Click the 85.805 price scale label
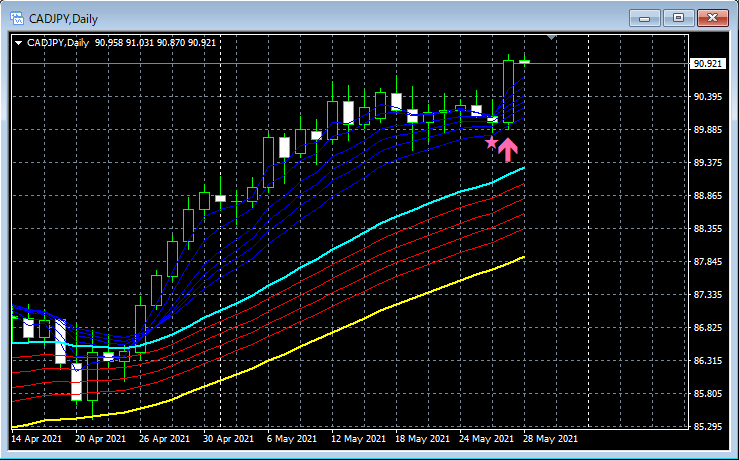This screenshot has height=460, width=740. point(707,394)
